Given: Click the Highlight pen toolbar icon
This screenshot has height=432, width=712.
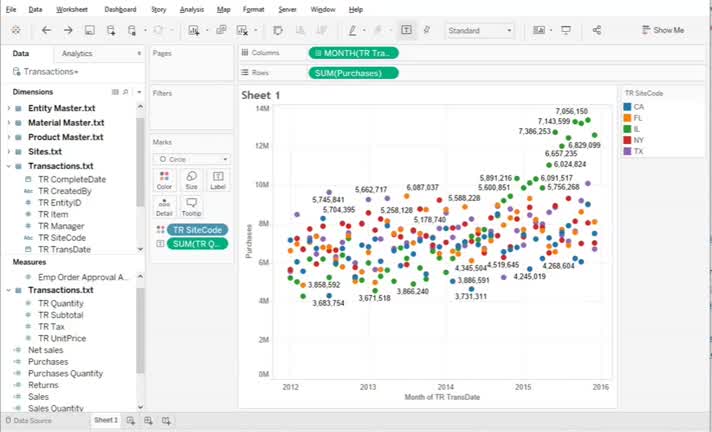Looking at the screenshot, I should pyautogui.click(x=352, y=30).
